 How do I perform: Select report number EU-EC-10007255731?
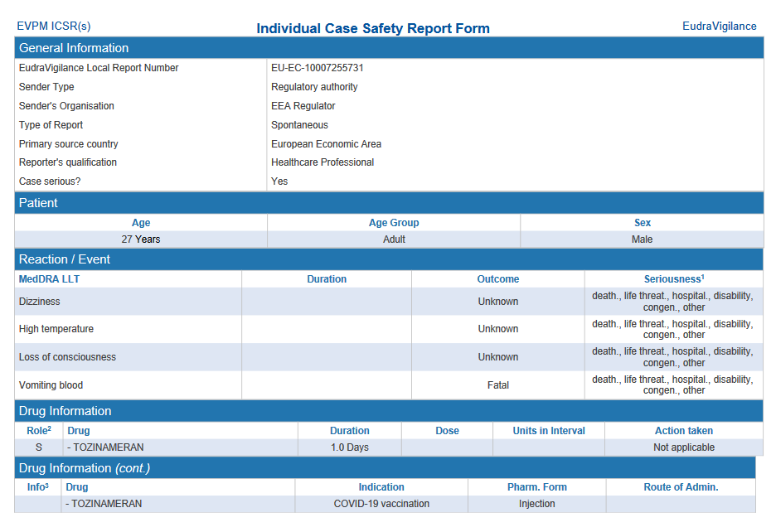point(317,68)
